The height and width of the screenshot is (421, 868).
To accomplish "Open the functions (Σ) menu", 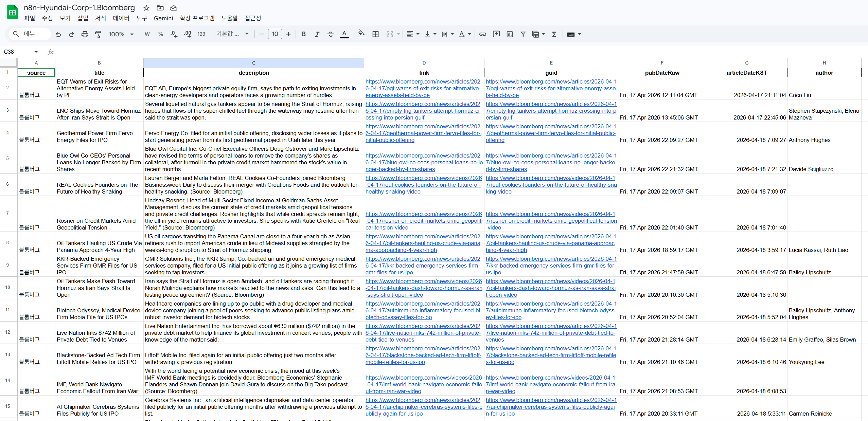I will point(554,34).
